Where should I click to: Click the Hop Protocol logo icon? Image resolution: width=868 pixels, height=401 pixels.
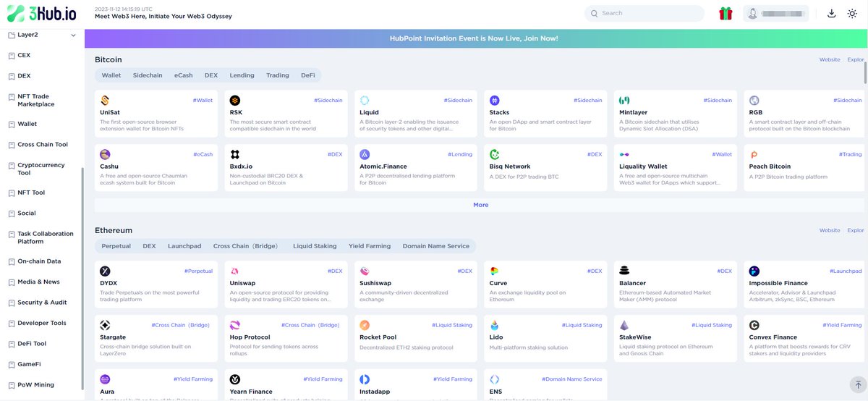pos(234,326)
